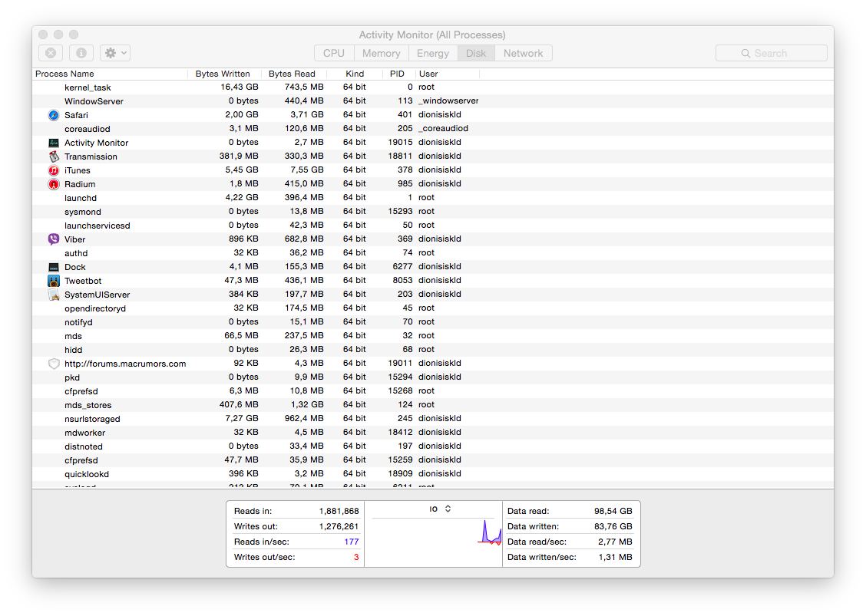
Task: Click the Dock process icon
Action: pyautogui.click(x=54, y=267)
